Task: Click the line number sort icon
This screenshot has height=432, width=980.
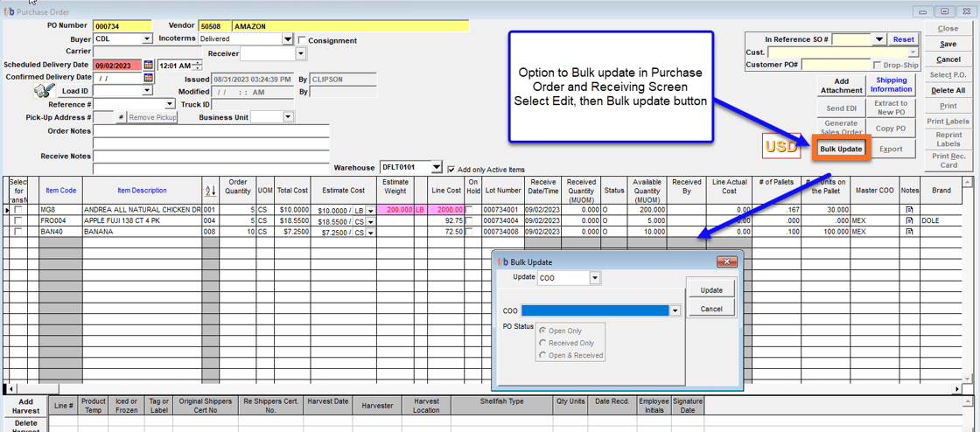Action: (x=210, y=191)
